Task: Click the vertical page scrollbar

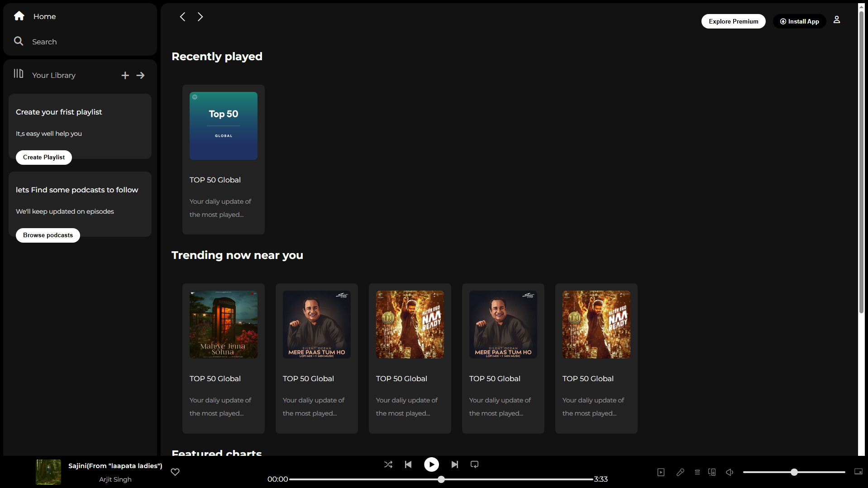Action: [862, 163]
